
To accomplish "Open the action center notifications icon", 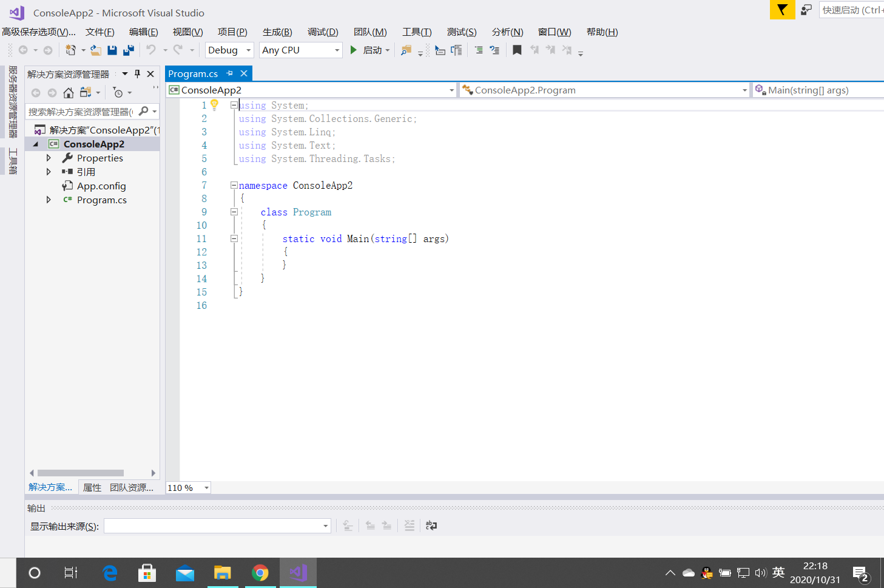I will [x=860, y=573].
